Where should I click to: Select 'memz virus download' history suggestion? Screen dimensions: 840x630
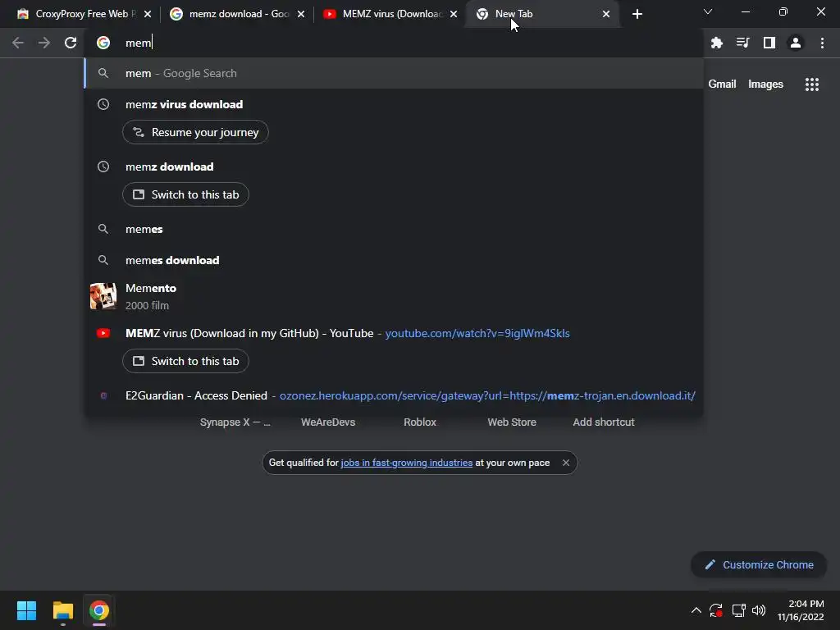tap(394, 104)
